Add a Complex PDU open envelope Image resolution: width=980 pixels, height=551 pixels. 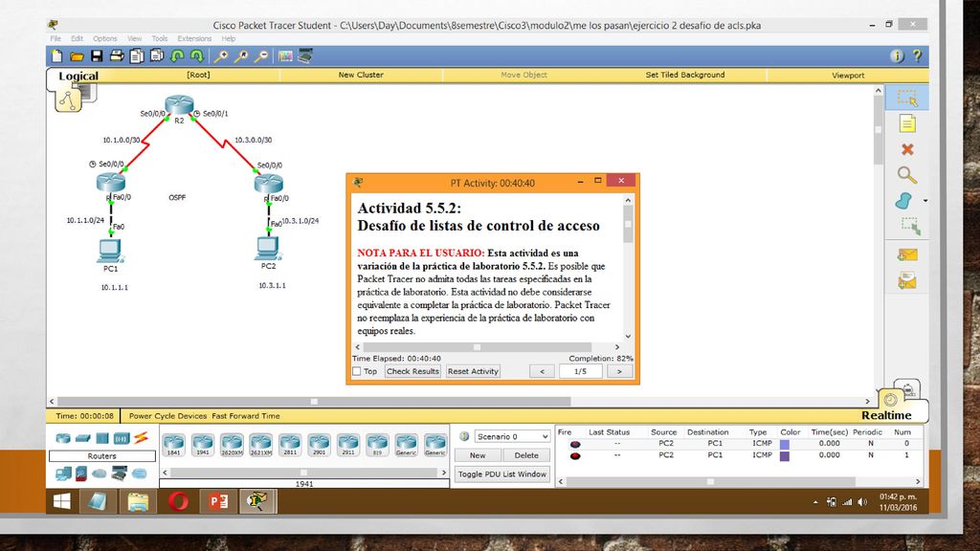point(907,281)
